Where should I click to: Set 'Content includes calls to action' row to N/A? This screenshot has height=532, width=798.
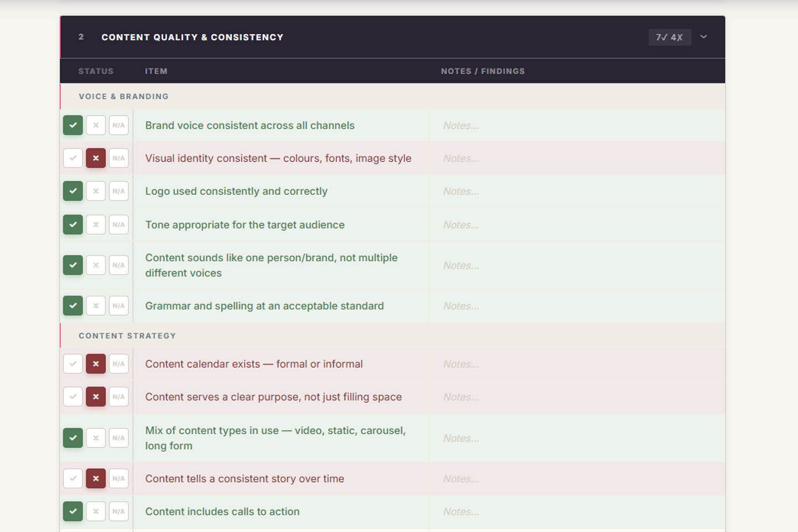point(119,511)
